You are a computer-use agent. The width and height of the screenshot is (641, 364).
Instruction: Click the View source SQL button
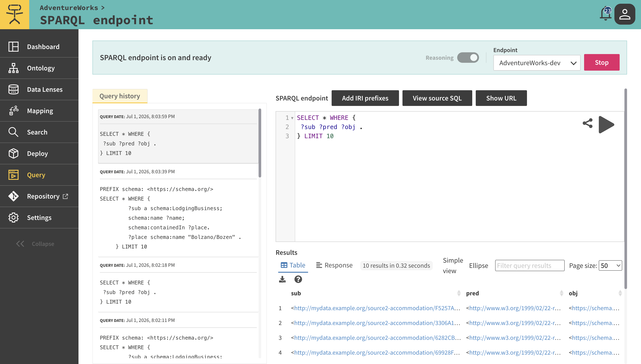click(x=437, y=98)
